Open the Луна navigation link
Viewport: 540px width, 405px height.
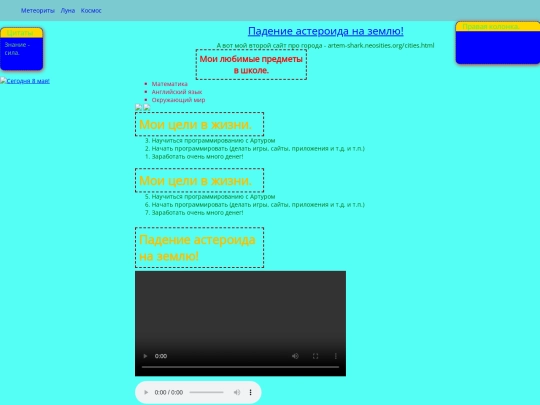pos(68,11)
